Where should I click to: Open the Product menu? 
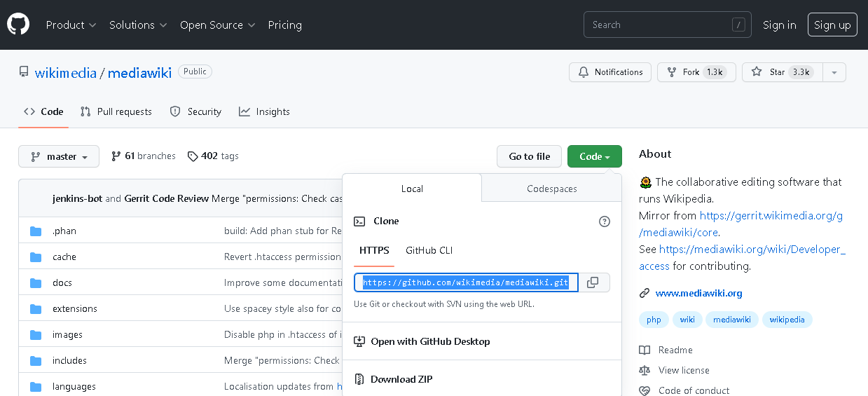point(71,25)
